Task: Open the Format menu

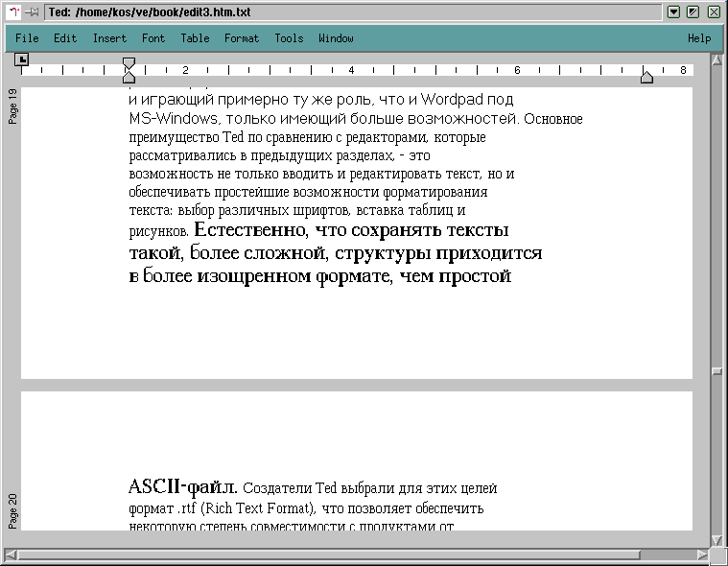Action: click(x=242, y=38)
